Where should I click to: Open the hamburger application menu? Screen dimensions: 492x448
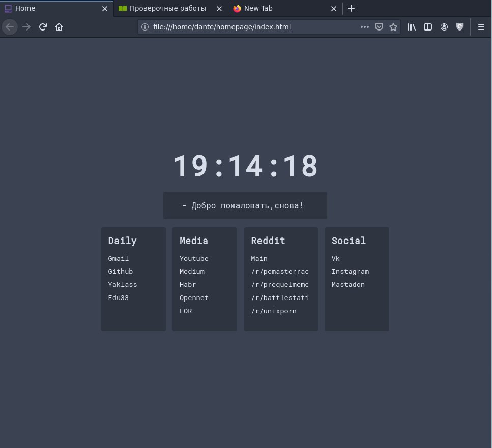pyautogui.click(x=481, y=27)
